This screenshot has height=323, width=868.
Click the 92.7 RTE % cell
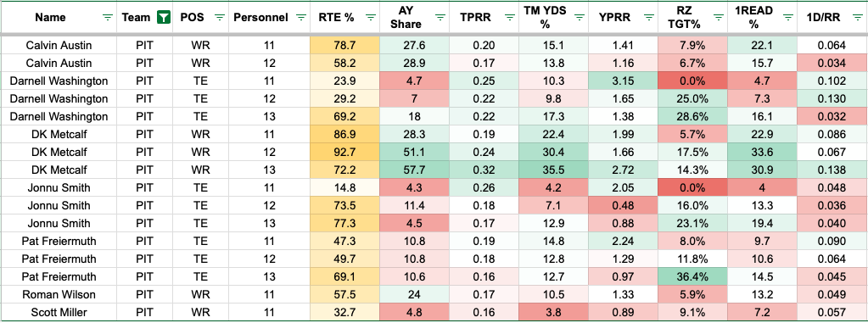pos(344,152)
